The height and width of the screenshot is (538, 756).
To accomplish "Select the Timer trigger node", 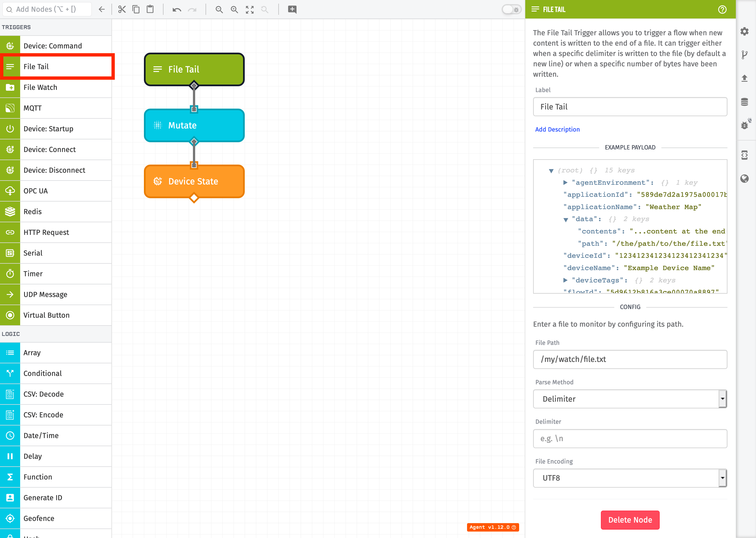I will pos(56,274).
